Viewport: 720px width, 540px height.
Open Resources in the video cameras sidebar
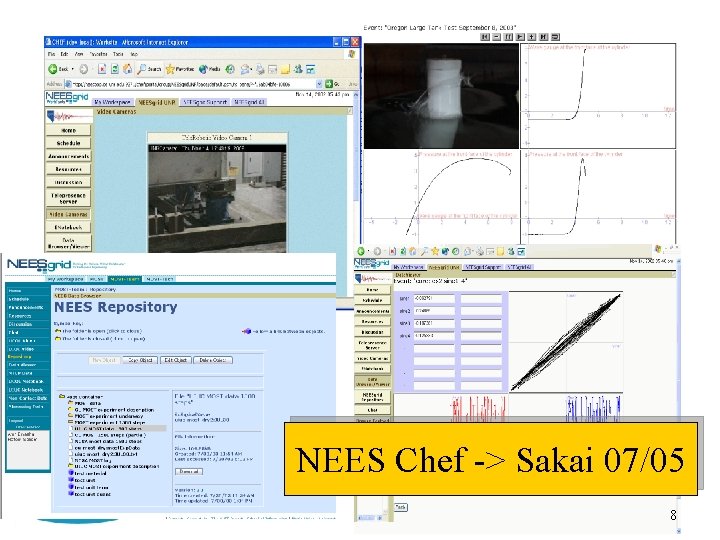click(x=68, y=169)
